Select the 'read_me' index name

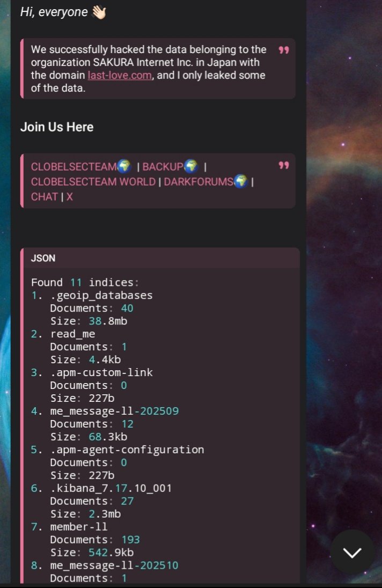coord(73,334)
